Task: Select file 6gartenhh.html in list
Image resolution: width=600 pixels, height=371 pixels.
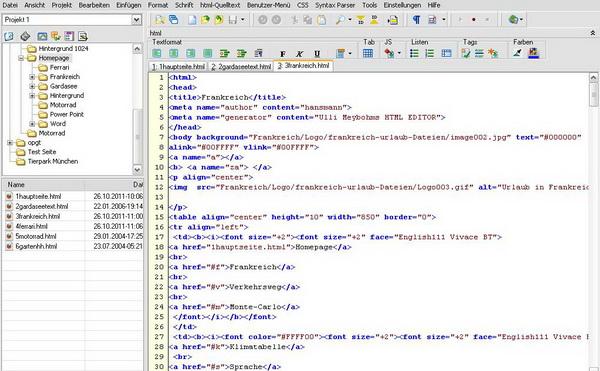Action: coord(36,246)
